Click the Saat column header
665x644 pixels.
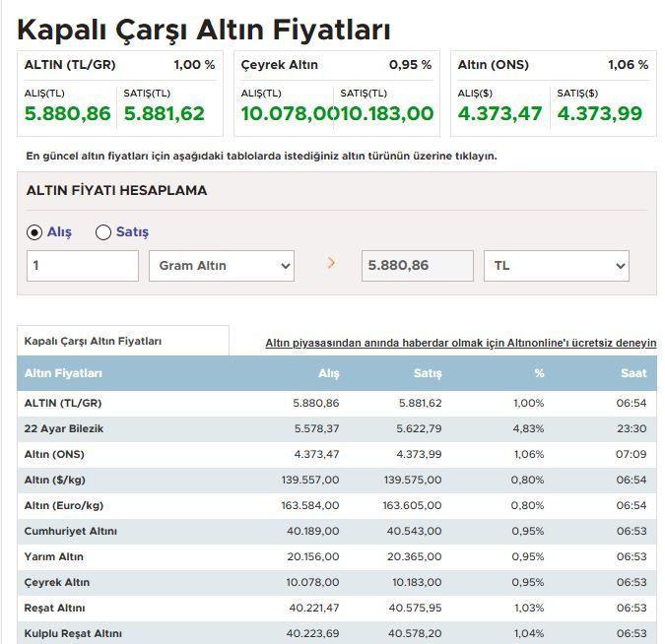tap(633, 373)
